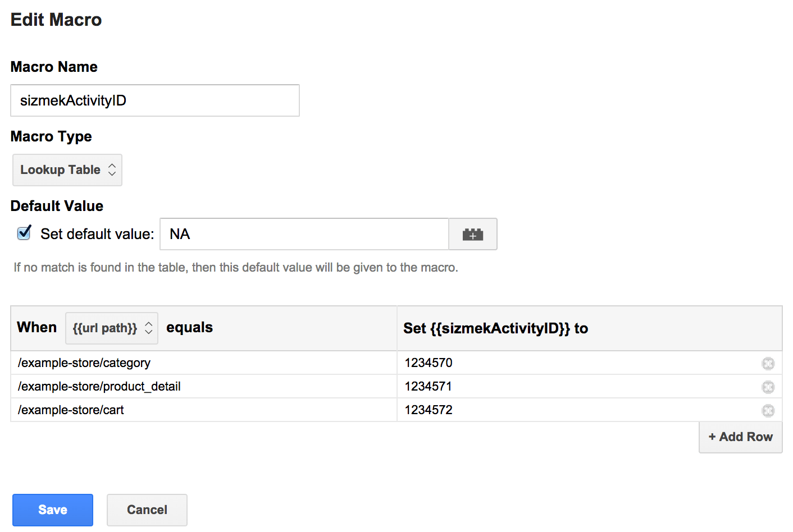This screenshot has width=793, height=532.
Task: Delete the /example-store/product_detail row
Action: click(768, 387)
